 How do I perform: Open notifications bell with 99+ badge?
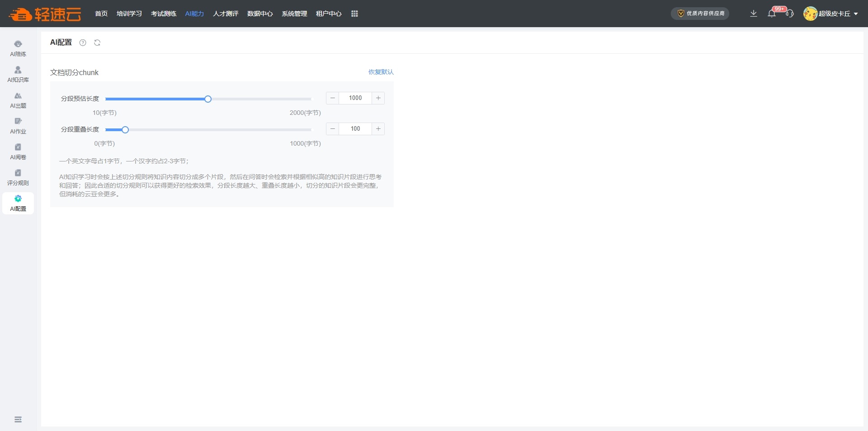(772, 14)
